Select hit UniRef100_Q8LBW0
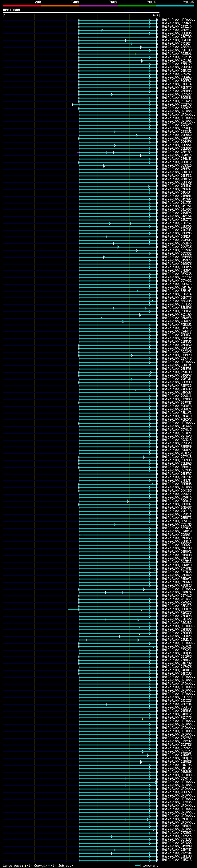This screenshot has width=197, height=868. click(x=177, y=33)
